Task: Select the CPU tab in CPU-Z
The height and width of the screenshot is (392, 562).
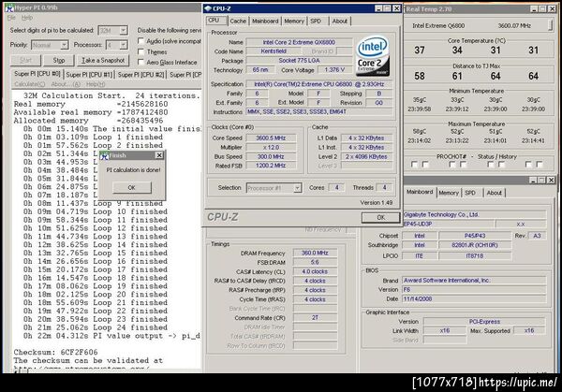Action: 216,21
